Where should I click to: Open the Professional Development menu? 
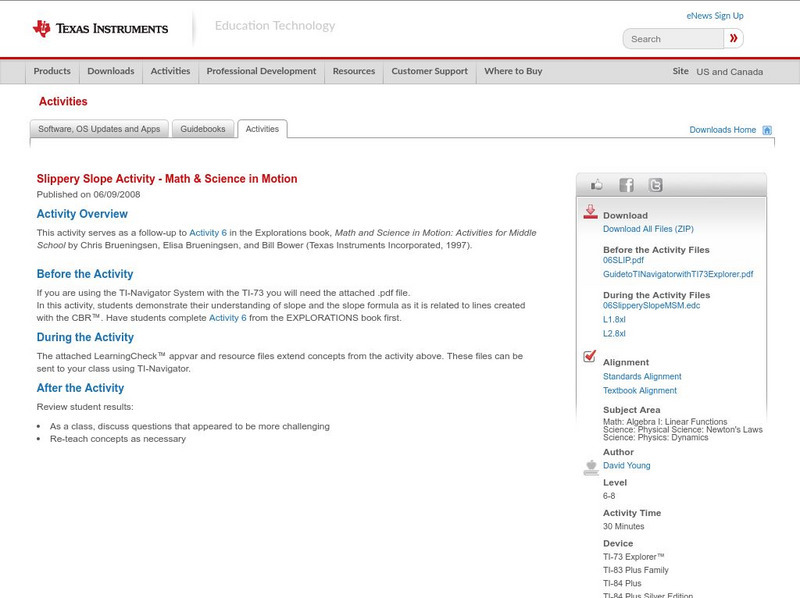coord(261,71)
